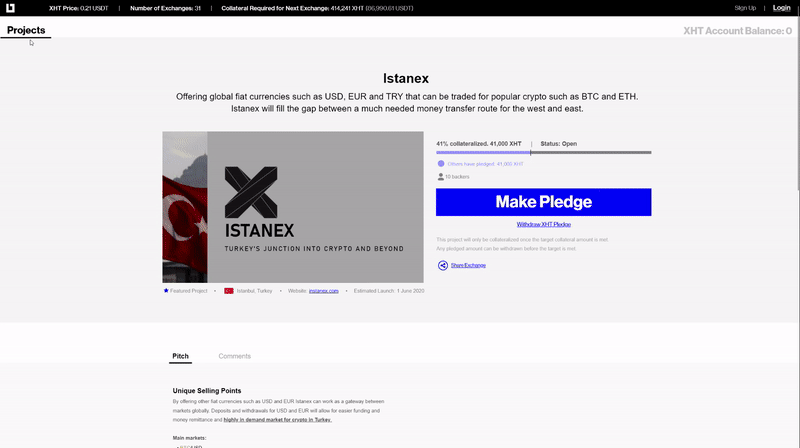This screenshot has width=800, height=448.
Task: Click Collateral Required for Next Exchange text
Action: tap(317, 8)
